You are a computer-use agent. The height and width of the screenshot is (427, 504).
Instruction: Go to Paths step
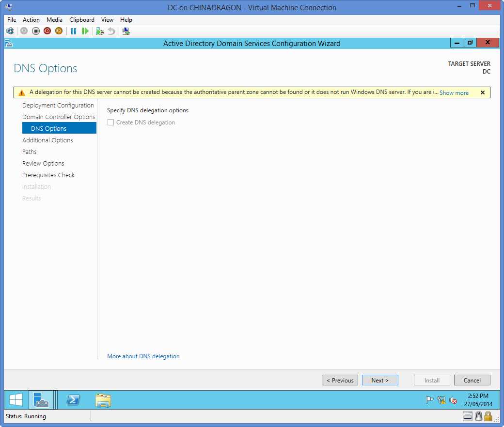click(29, 152)
